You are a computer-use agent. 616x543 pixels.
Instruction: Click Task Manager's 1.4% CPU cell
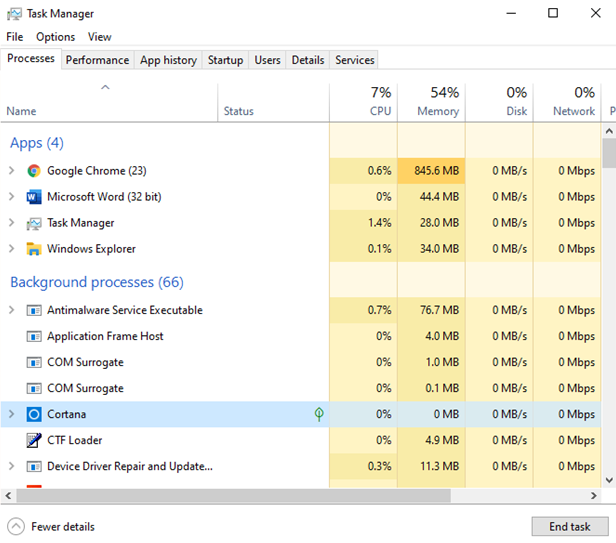point(363,223)
